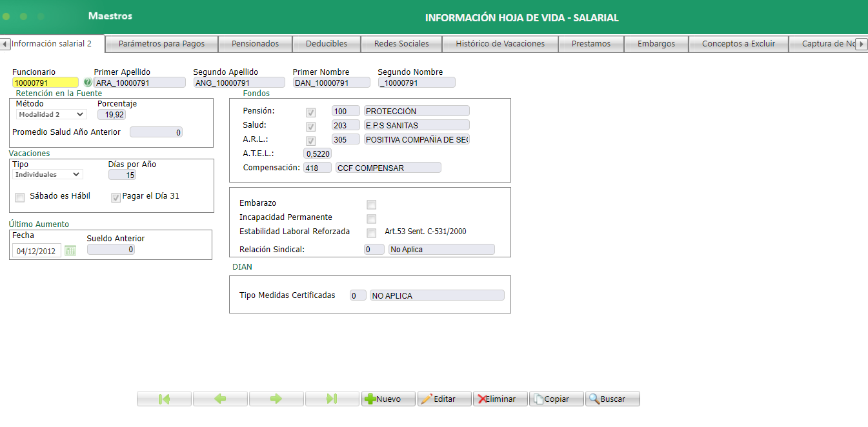Switch to the Parámetros para Pagos tab
The height and width of the screenshot is (427, 868).
click(x=161, y=44)
